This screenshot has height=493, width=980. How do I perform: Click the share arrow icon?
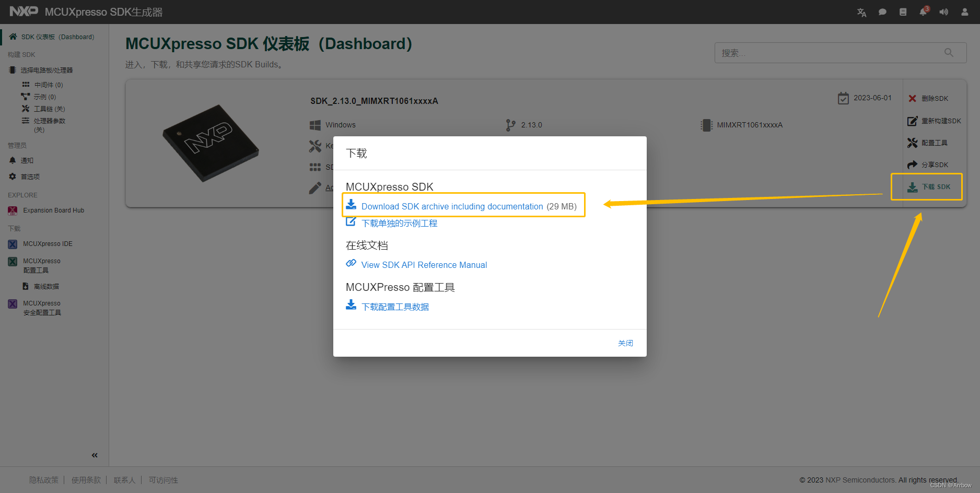912,165
